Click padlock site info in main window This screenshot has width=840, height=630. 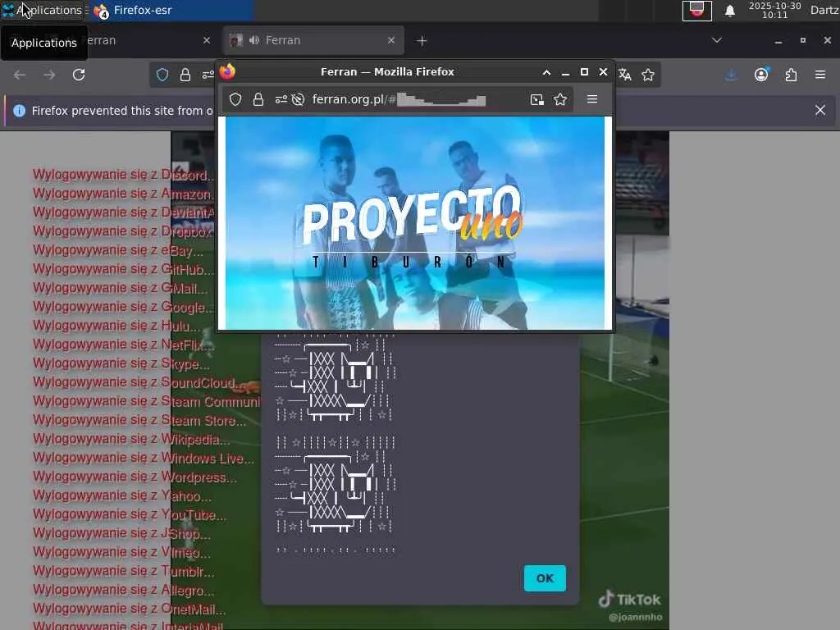tap(185, 75)
